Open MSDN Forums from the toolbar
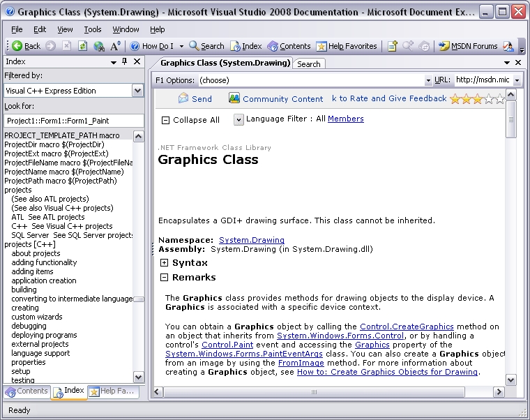This screenshot has height=420, width=530. (x=444, y=46)
